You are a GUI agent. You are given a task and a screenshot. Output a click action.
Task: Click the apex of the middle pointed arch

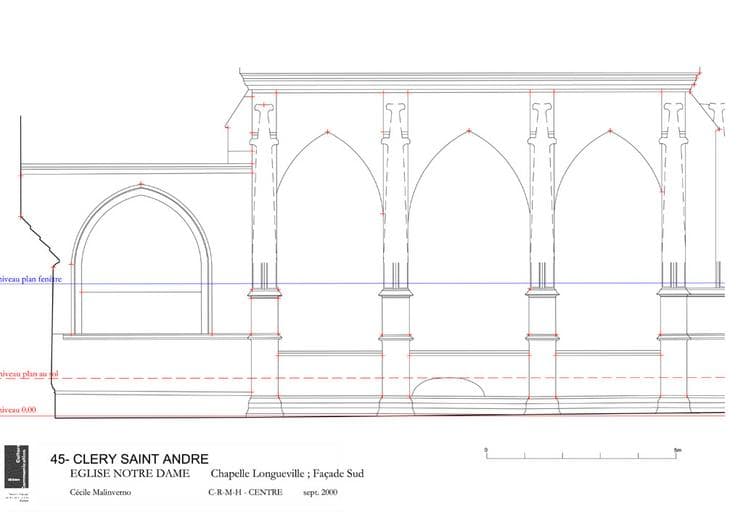(469, 131)
